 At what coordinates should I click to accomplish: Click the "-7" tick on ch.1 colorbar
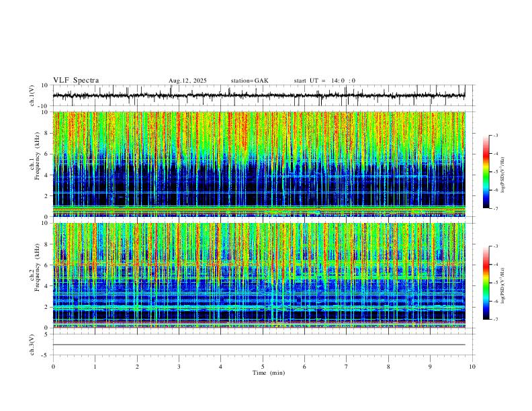coord(495,208)
